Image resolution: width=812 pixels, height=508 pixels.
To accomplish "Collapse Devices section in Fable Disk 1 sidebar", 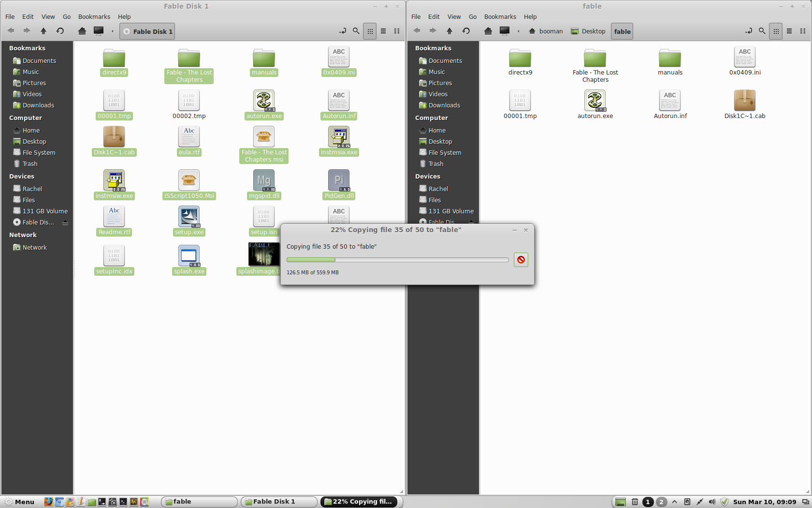I will coord(22,176).
